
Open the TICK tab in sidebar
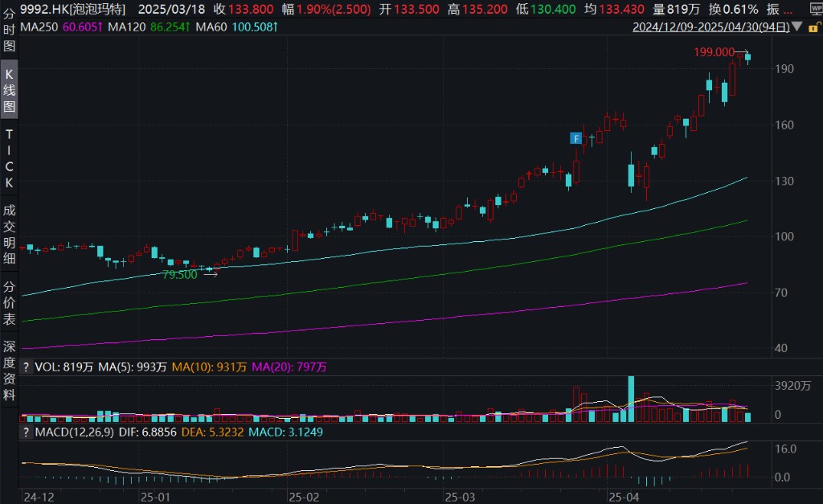pos(10,157)
